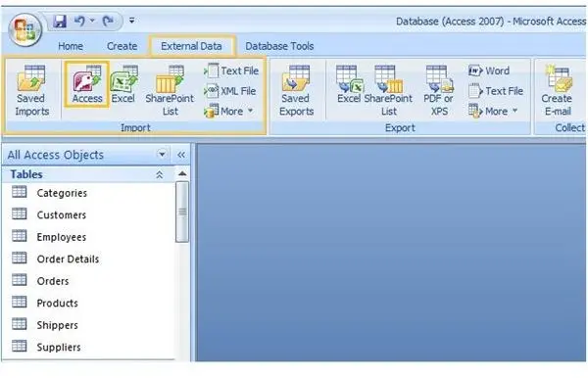Import from a SharePoint List
The width and height of the screenshot is (588, 378).
click(x=170, y=91)
